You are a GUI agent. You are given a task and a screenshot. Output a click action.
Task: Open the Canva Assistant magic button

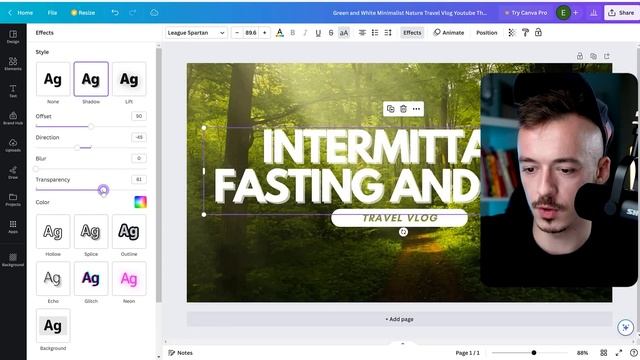(625, 327)
